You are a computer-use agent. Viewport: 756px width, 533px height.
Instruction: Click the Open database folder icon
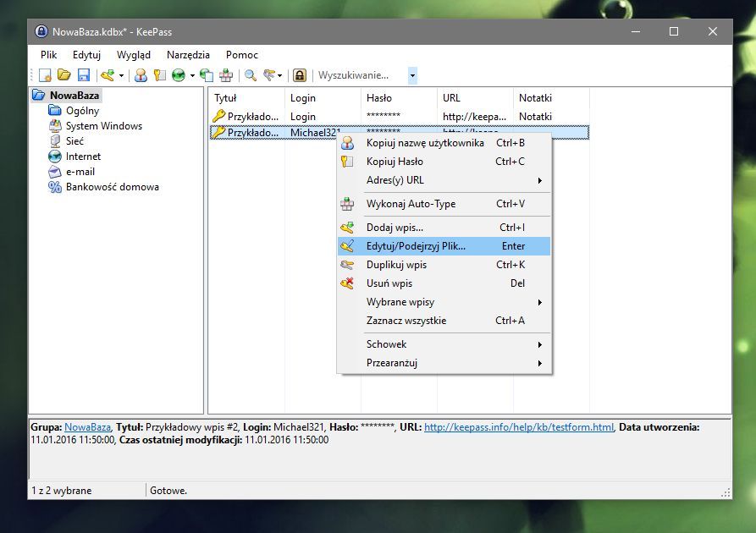click(63, 76)
